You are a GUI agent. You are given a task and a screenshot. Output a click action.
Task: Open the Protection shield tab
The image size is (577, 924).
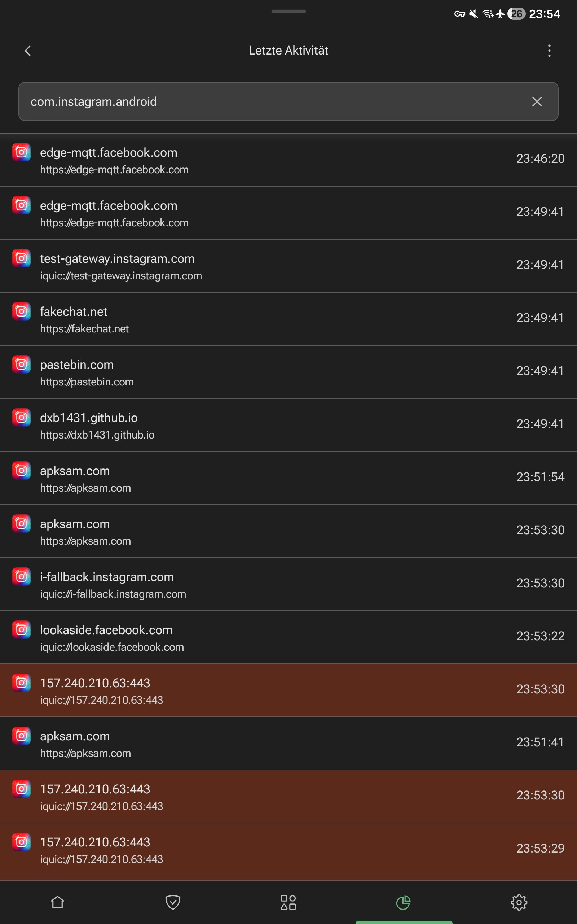[173, 903]
